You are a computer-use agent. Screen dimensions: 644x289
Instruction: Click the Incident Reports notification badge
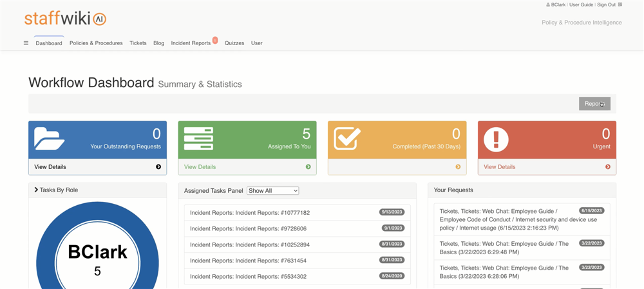coord(214,40)
